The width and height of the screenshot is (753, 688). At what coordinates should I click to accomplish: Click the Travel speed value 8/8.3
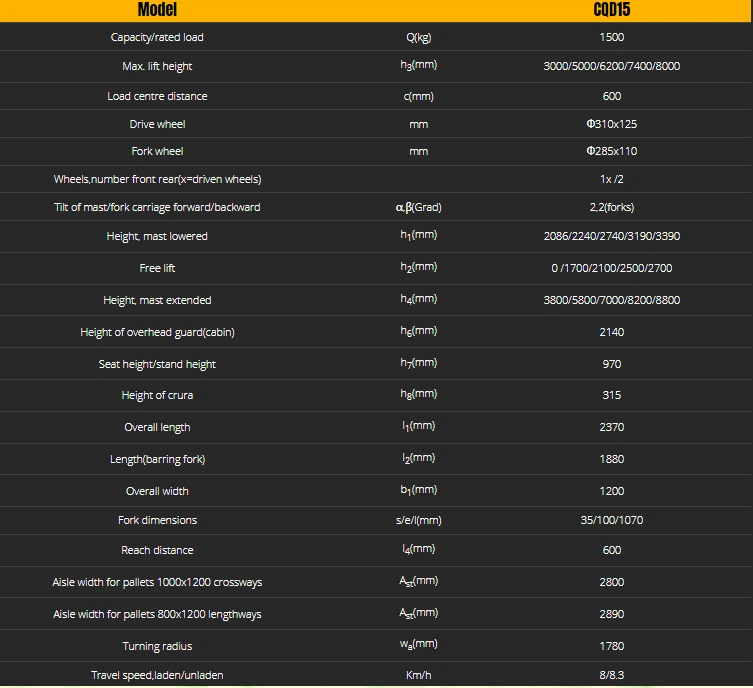(x=612, y=675)
